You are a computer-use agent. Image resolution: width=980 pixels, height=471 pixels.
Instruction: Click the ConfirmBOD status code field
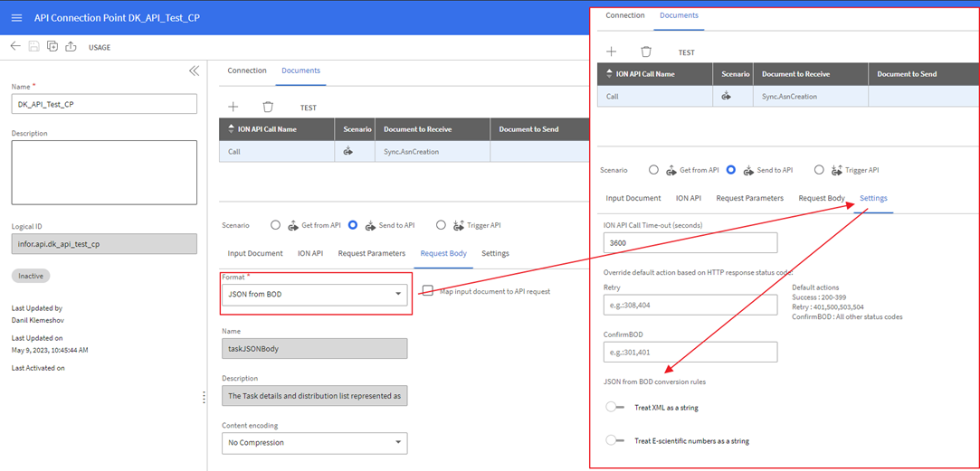click(x=690, y=352)
